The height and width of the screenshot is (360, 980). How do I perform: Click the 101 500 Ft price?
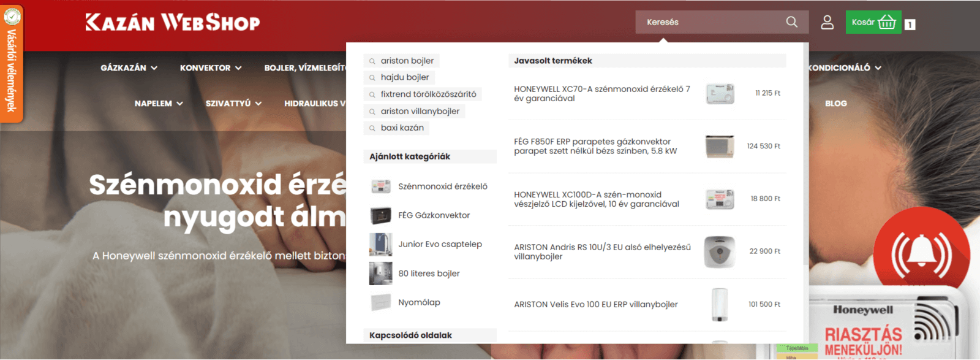pyautogui.click(x=764, y=304)
